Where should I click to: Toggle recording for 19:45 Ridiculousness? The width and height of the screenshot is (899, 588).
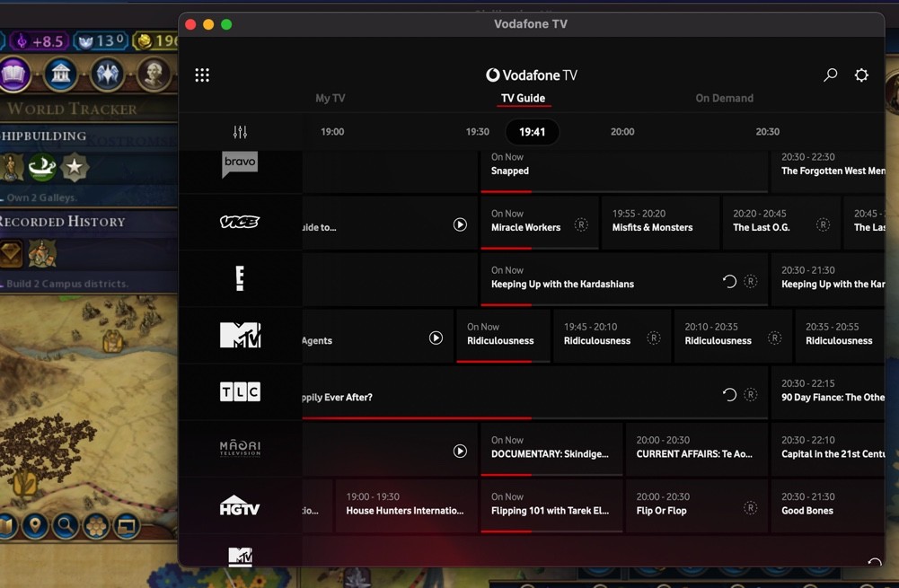[x=654, y=338]
